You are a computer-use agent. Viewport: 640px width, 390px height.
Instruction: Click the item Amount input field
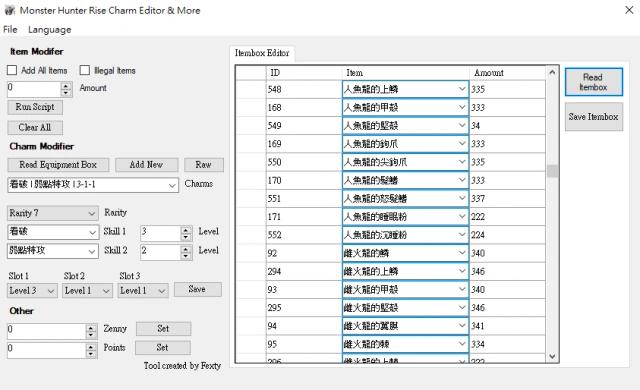34,89
